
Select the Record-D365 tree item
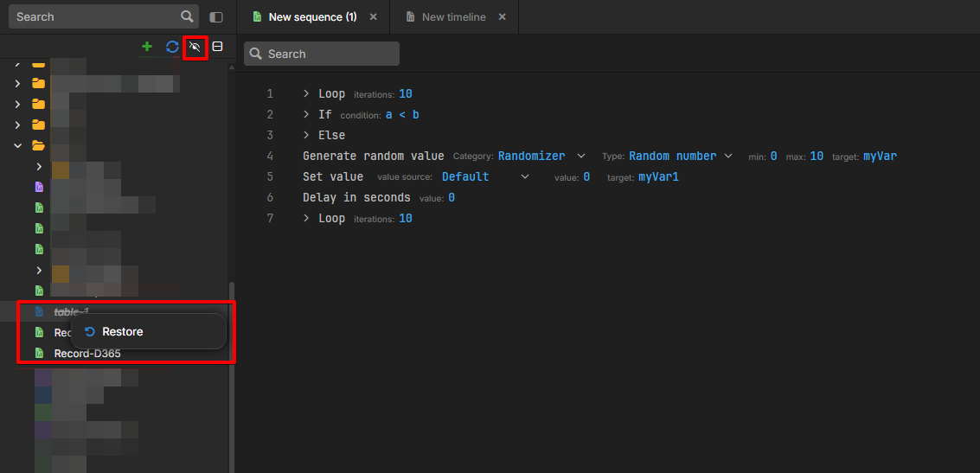pyautogui.click(x=86, y=353)
